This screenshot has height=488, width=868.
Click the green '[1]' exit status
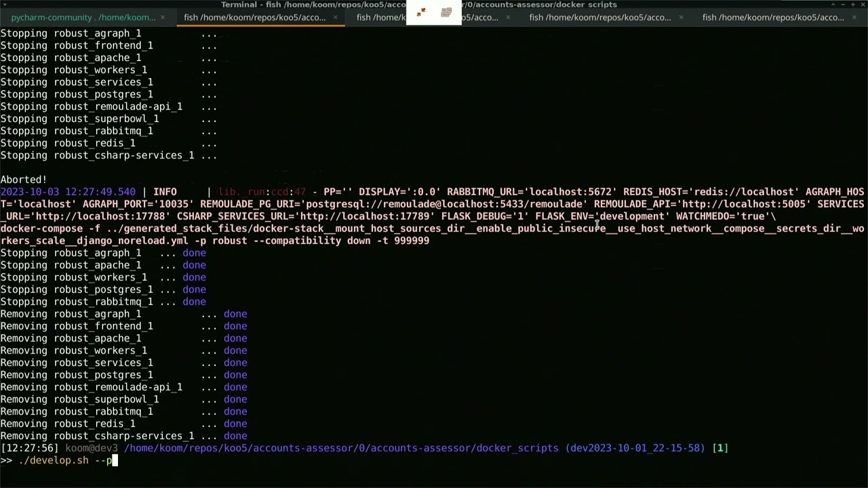tap(720, 448)
